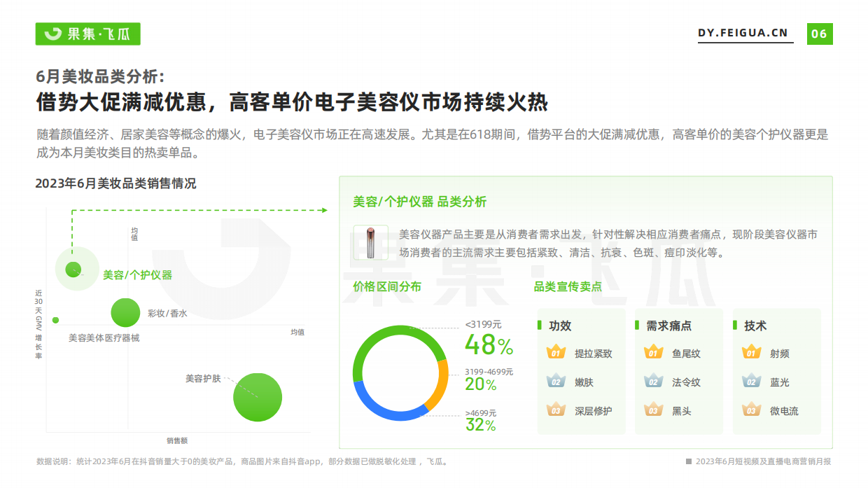This screenshot has height=488, width=868.
Task: Click the beauty device product image
Action: click(367, 242)
